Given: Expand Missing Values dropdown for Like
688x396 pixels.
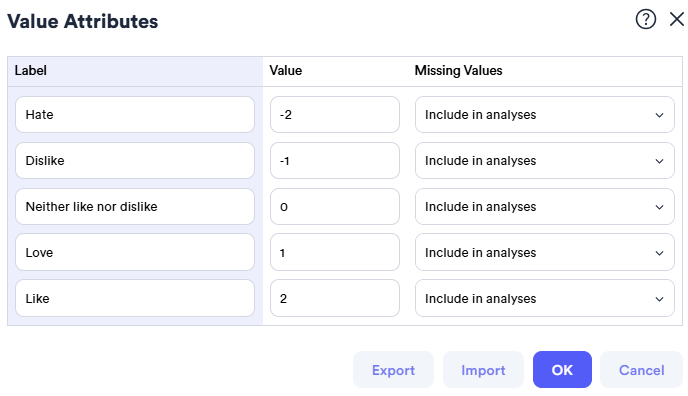Looking at the screenshot, I should (x=545, y=298).
